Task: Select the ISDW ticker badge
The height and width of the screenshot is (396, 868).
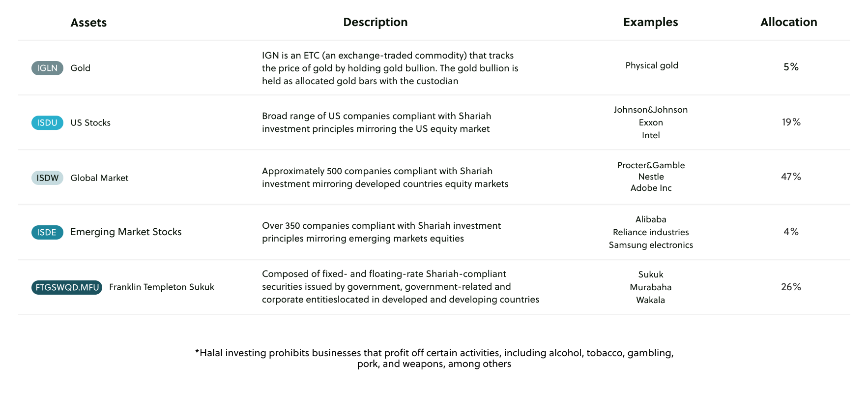Action: 47,178
